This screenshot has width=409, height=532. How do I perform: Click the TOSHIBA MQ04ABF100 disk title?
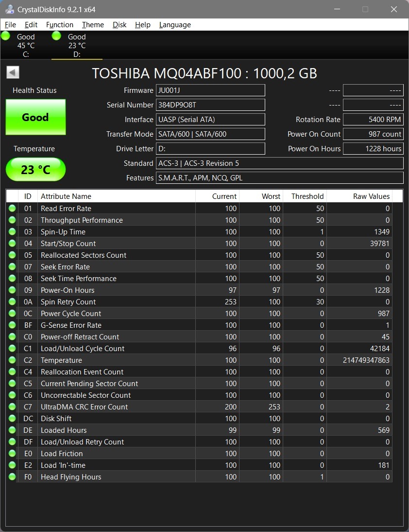[204, 73]
